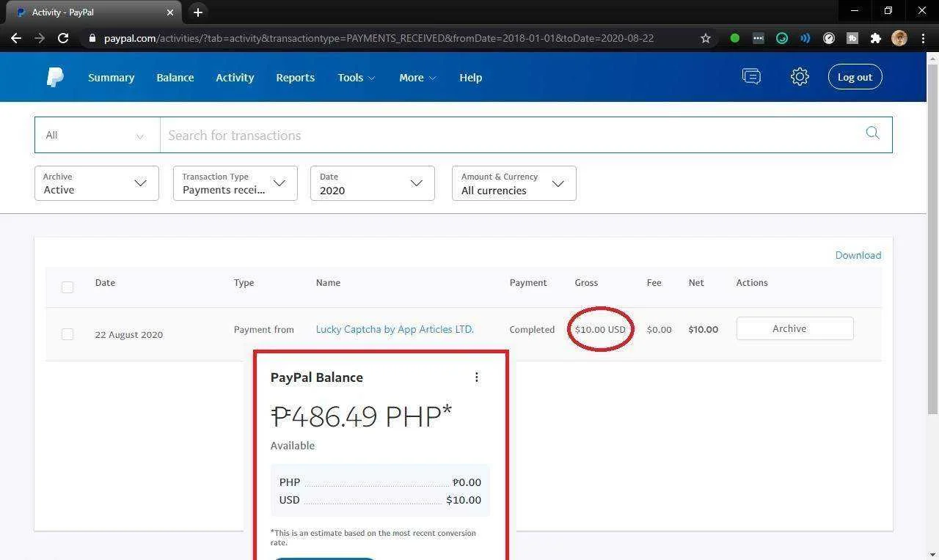Click the Net column header

point(696,282)
